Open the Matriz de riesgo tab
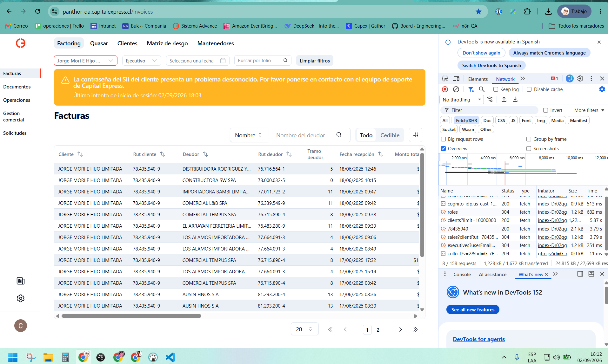 [x=167, y=43]
